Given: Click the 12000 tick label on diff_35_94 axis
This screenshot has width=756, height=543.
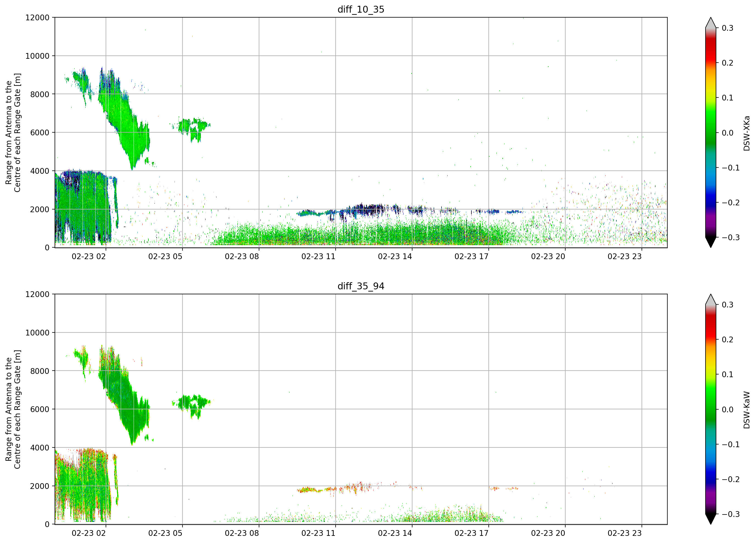Looking at the screenshot, I should point(37,295).
